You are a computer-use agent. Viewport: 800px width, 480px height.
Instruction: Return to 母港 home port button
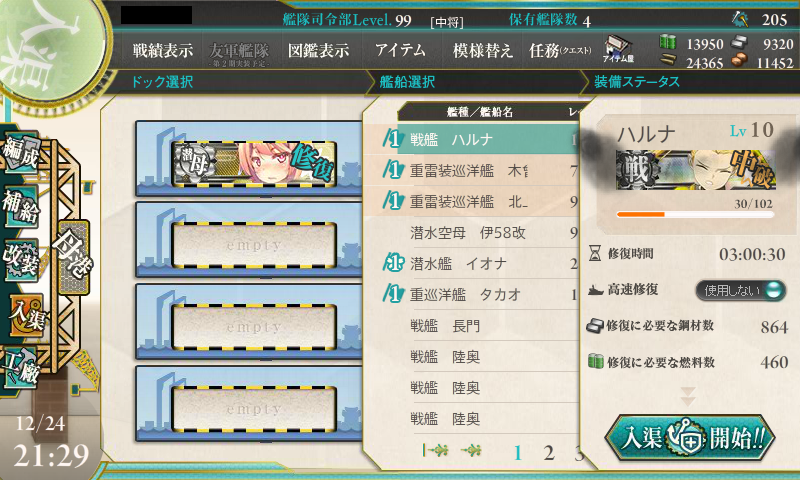point(73,257)
